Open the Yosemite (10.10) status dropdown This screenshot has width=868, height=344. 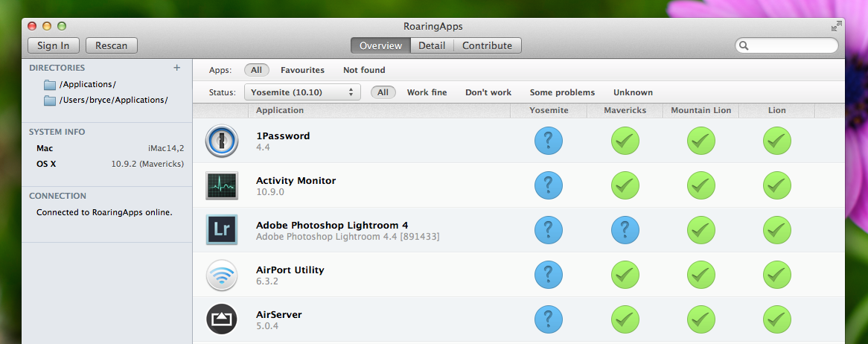coord(302,92)
